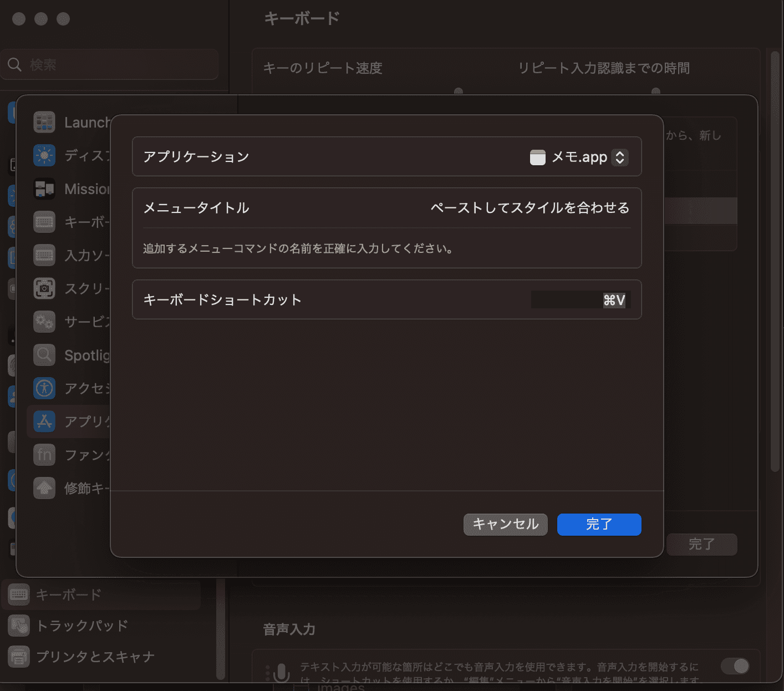Screen dimensions: 784x691
Task: Select the Spotlight magnifier icon
Action: (x=44, y=355)
